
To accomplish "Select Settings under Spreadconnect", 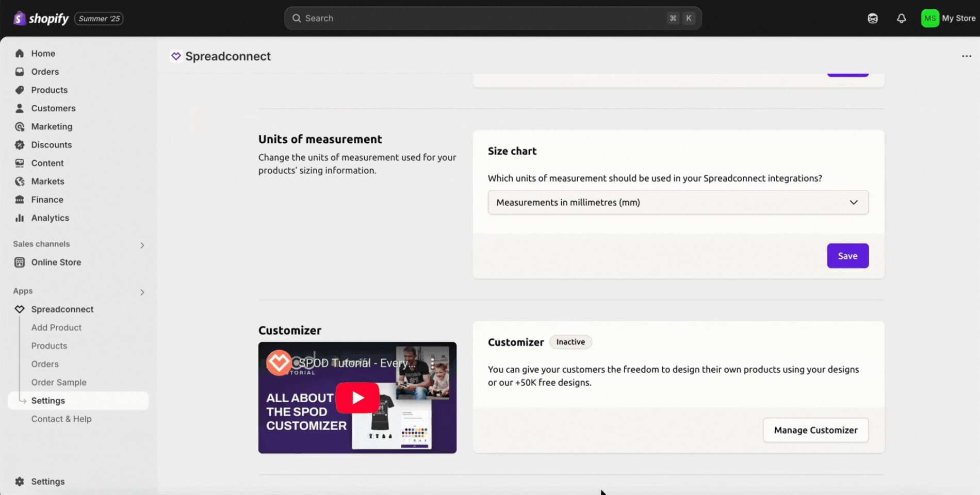I will pyautogui.click(x=78, y=401).
